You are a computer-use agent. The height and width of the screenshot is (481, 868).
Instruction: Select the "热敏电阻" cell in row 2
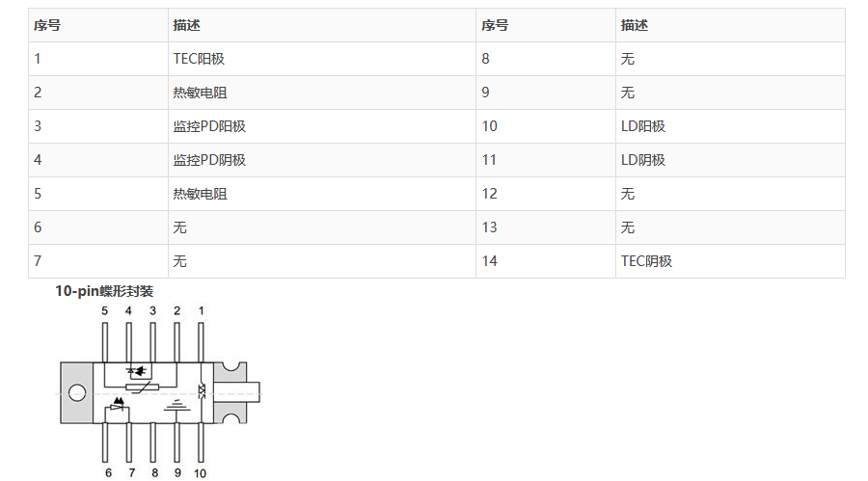tap(201, 93)
